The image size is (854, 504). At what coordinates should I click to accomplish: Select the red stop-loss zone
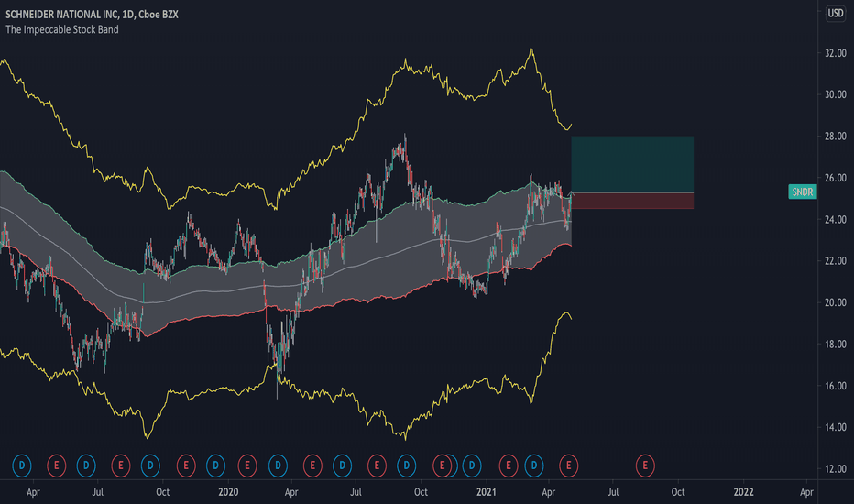632,201
